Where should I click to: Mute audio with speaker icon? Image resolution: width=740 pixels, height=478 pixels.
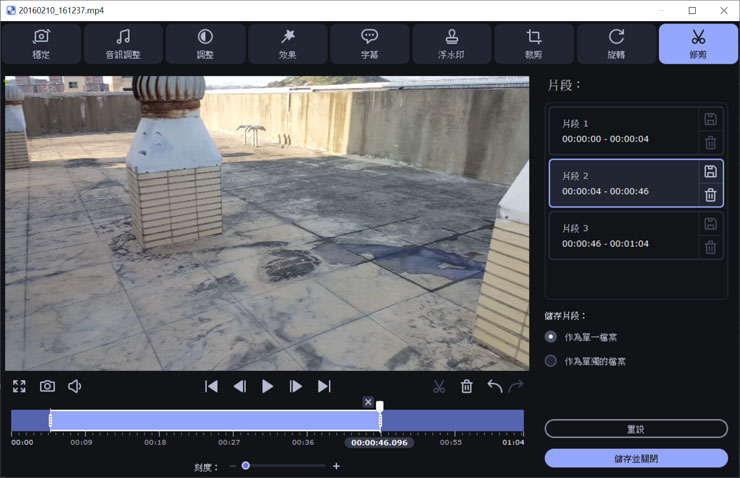click(75, 386)
